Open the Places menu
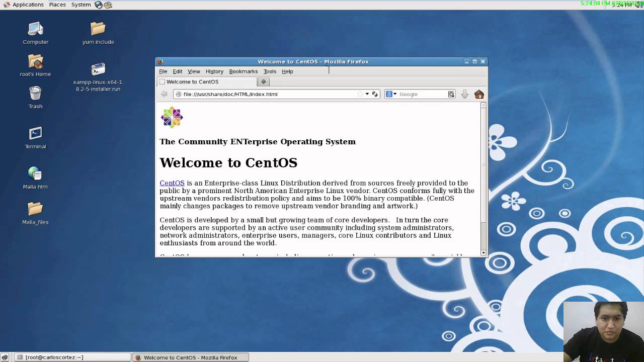Screen dimensions: 644x362 click(x=57, y=5)
